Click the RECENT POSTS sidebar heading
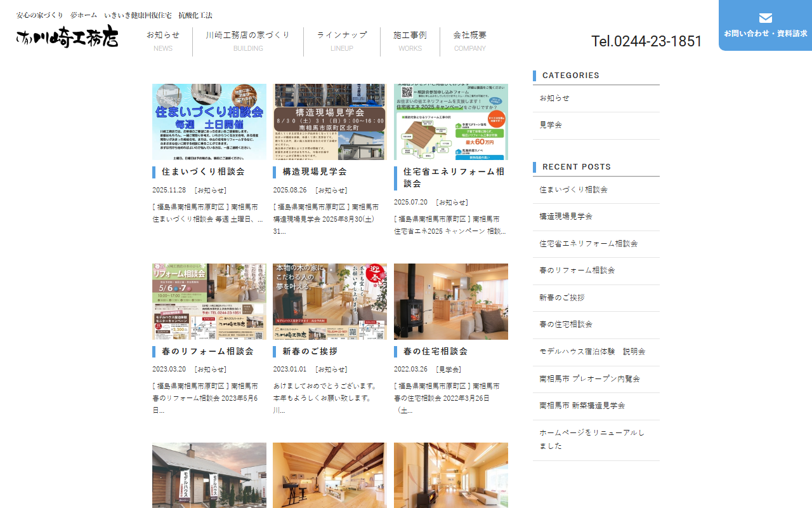Image resolution: width=812 pixels, height=508 pixels. tap(577, 167)
